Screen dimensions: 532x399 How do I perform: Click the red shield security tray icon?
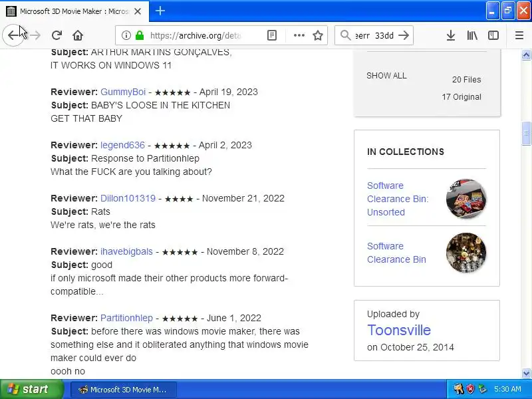click(470, 389)
